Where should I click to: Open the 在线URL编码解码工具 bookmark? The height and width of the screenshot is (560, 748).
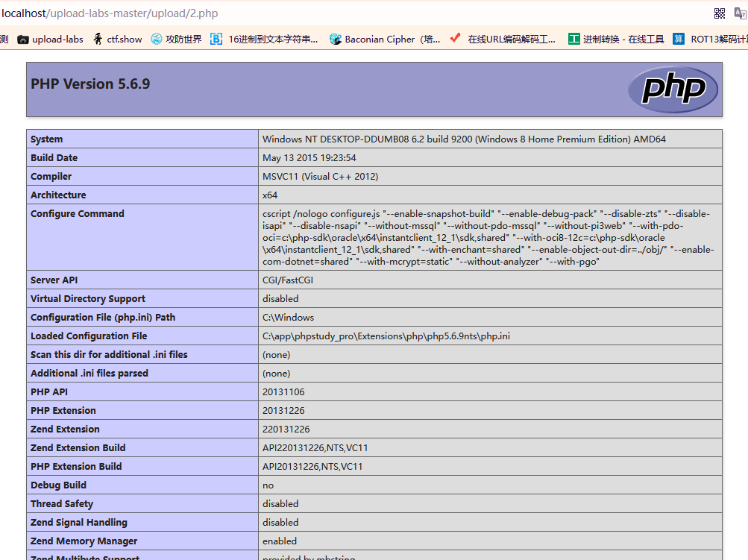click(503, 39)
